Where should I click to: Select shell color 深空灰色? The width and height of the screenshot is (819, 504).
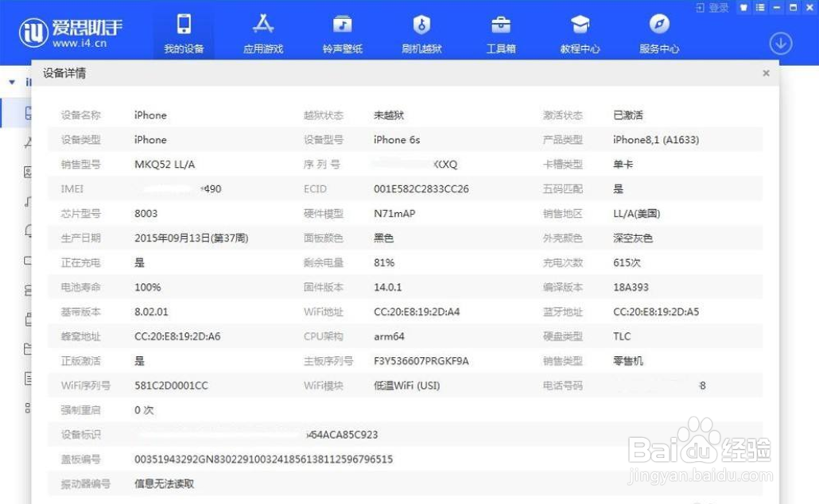pyautogui.click(x=632, y=238)
